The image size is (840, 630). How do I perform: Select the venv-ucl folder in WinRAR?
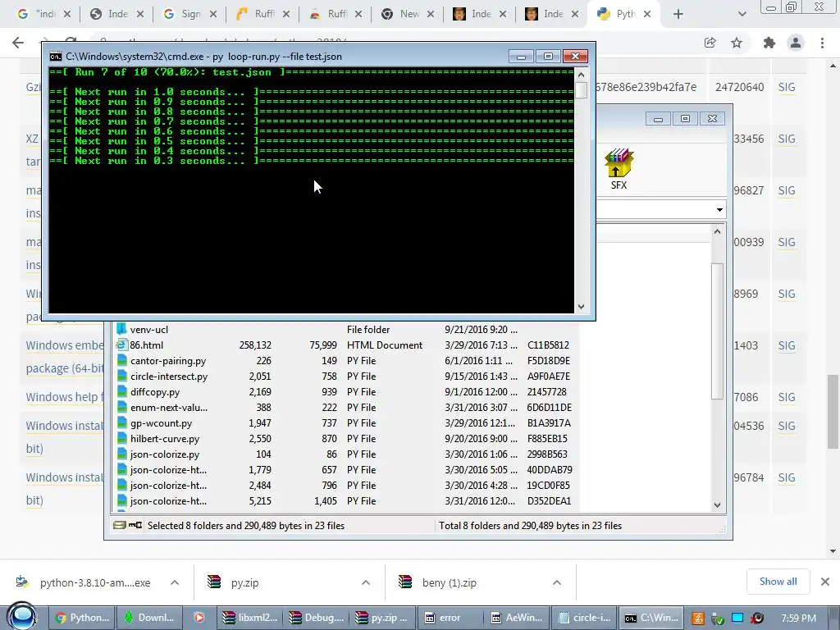(x=149, y=330)
